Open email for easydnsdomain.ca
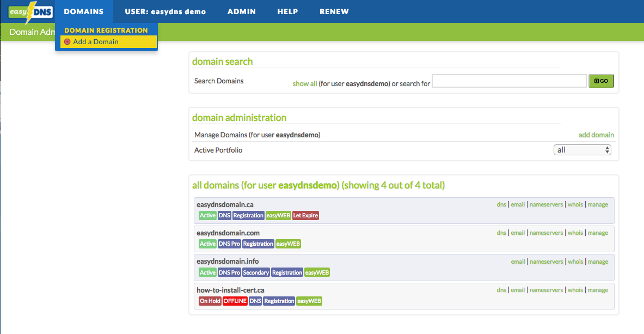This screenshot has width=644, height=334. (518, 204)
